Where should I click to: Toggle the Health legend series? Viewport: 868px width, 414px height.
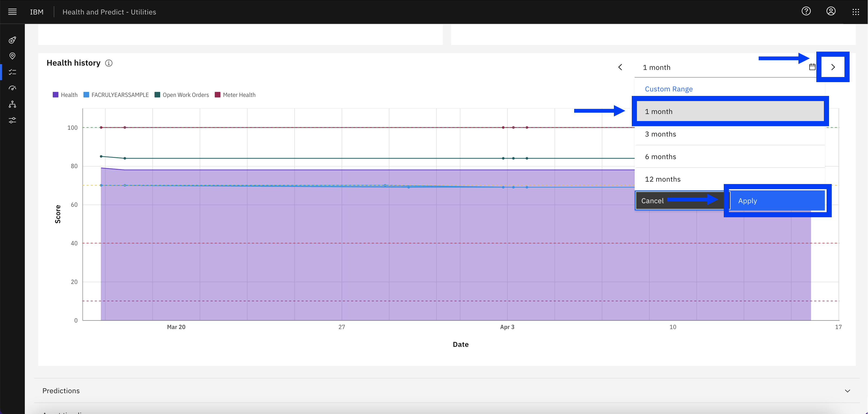coord(65,95)
